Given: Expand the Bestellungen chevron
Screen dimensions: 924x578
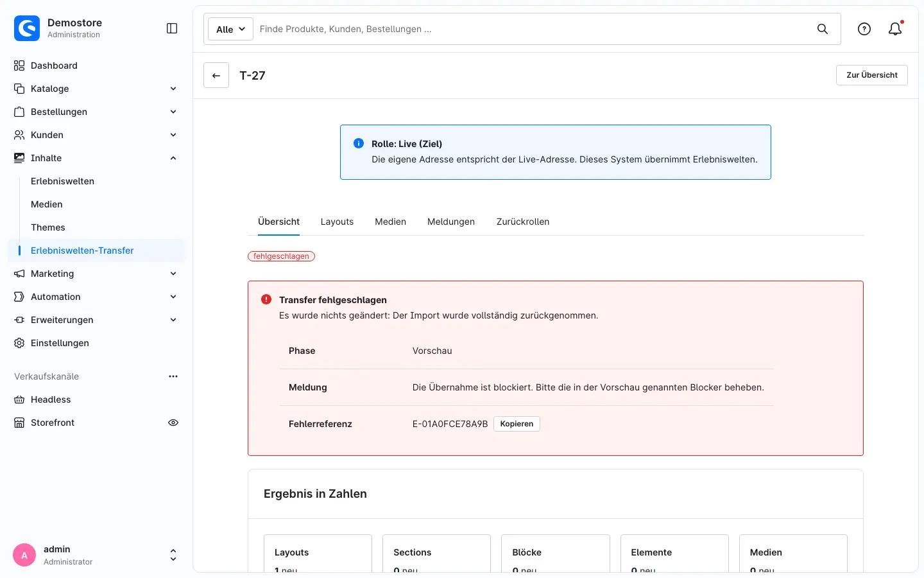Looking at the screenshot, I should point(173,112).
